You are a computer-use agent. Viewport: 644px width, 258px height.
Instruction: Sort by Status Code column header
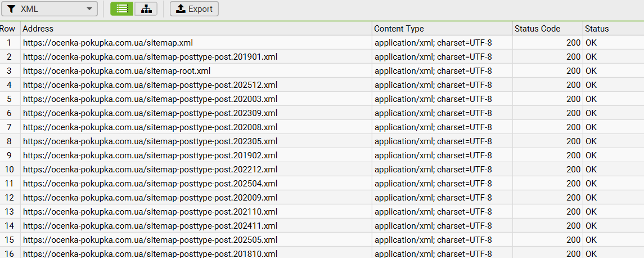[x=537, y=29]
